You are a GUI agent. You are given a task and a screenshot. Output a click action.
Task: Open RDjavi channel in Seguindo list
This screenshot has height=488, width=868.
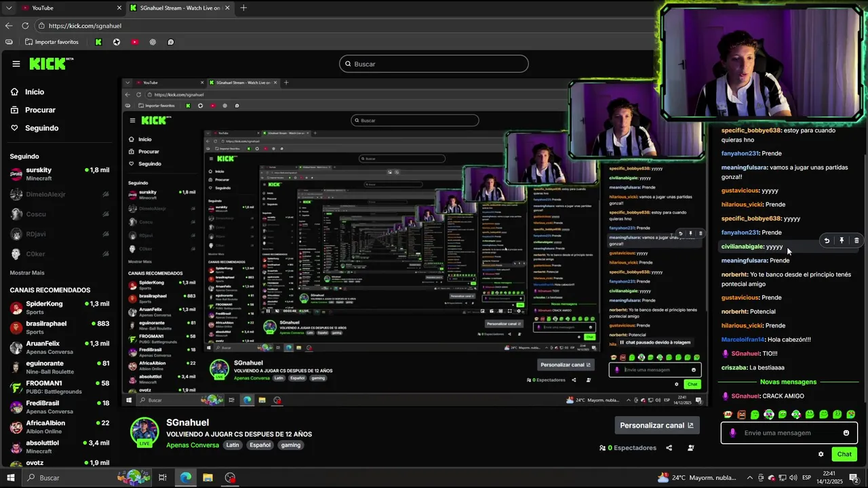coord(60,235)
